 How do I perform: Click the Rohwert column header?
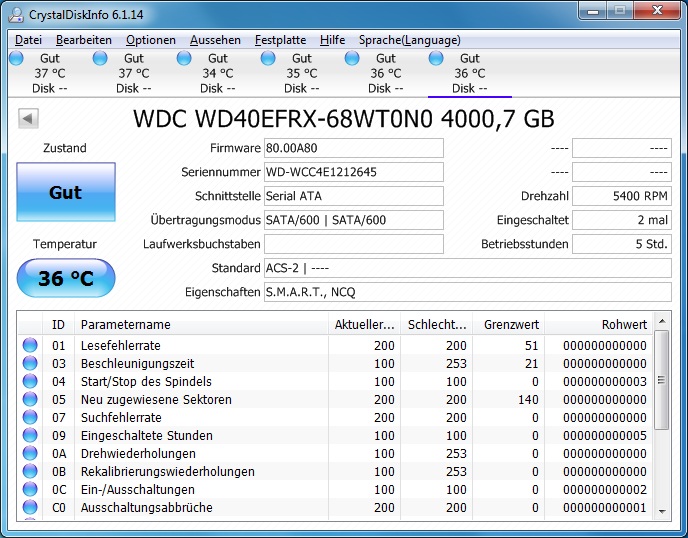[599, 324]
